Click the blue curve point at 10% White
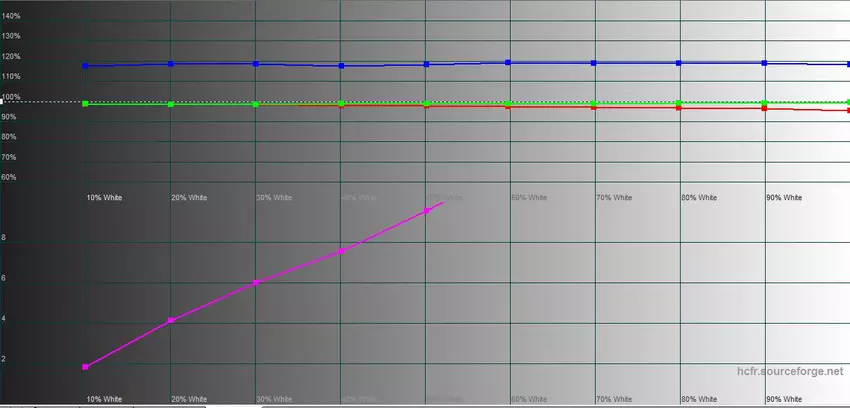850x408 pixels. (86, 66)
